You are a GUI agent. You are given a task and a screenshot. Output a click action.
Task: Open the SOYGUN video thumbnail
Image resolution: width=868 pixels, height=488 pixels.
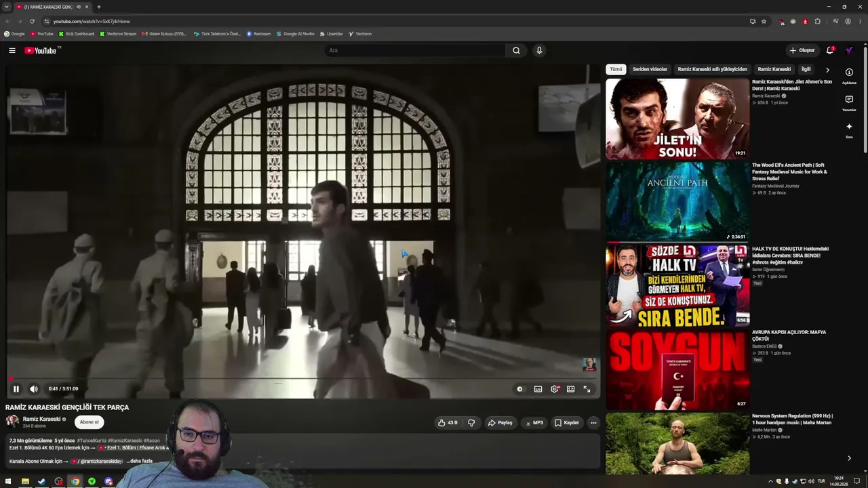coord(677,369)
